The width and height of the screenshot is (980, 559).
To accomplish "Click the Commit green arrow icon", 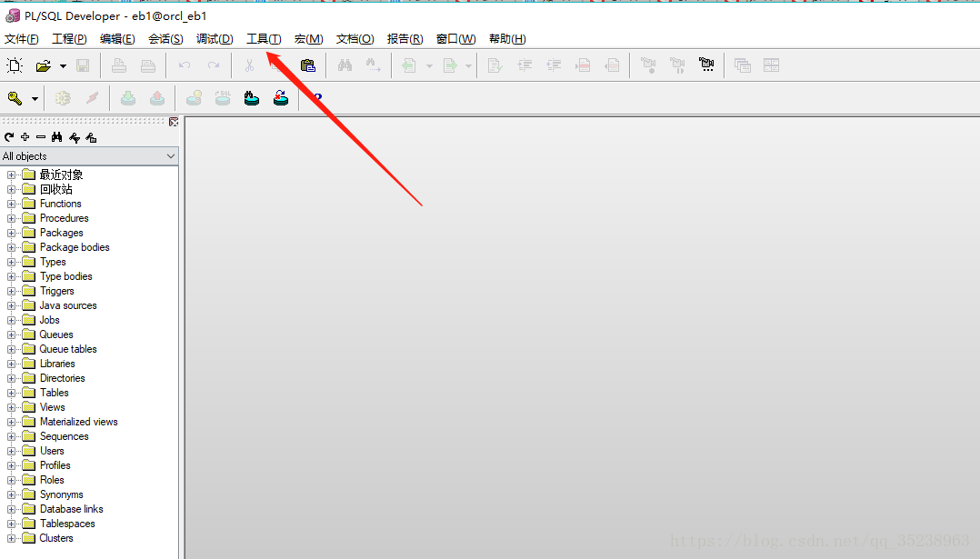I will click(128, 98).
